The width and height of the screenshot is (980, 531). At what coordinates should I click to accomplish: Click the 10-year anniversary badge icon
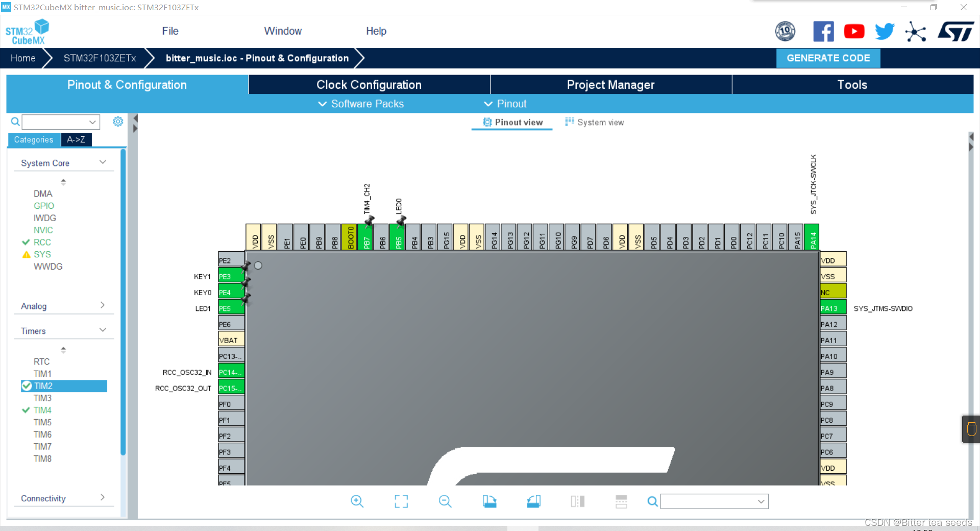pyautogui.click(x=785, y=32)
